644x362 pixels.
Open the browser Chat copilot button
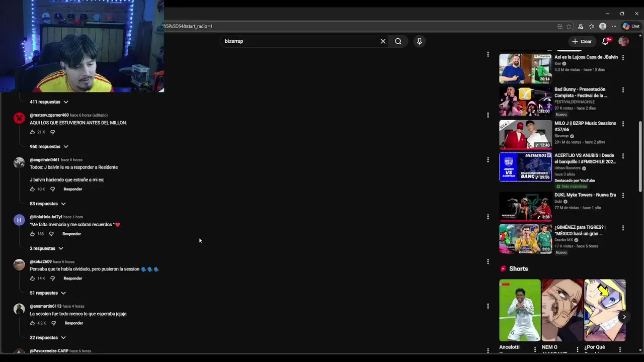coord(631,26)
